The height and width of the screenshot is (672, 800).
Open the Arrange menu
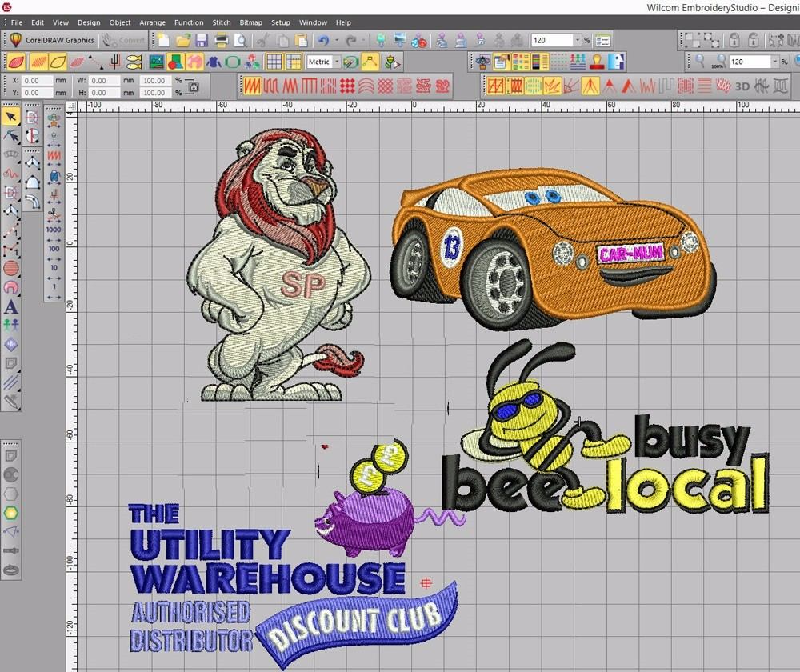[x=152, y=22]
